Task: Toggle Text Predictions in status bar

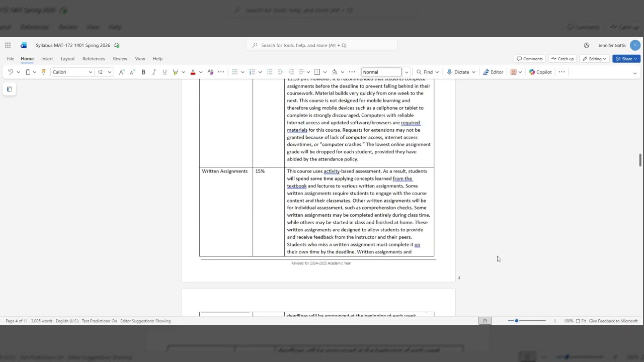Action: (99, 321)
